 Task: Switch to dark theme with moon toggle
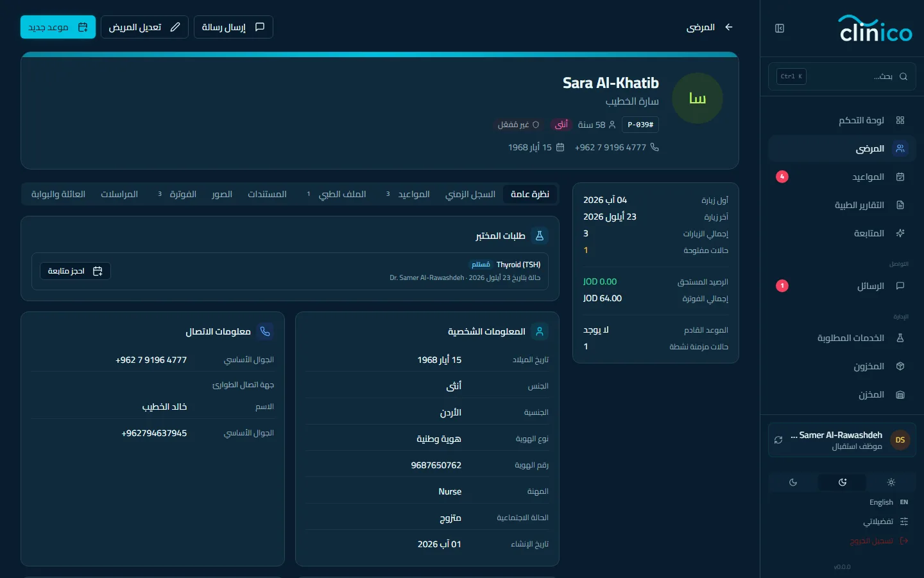click(793, 482)
